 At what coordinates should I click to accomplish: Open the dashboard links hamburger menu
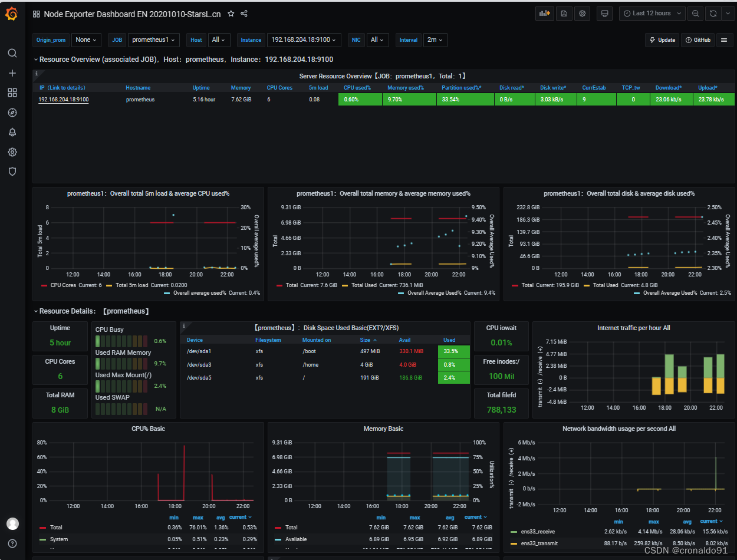[x=725, y=40]
